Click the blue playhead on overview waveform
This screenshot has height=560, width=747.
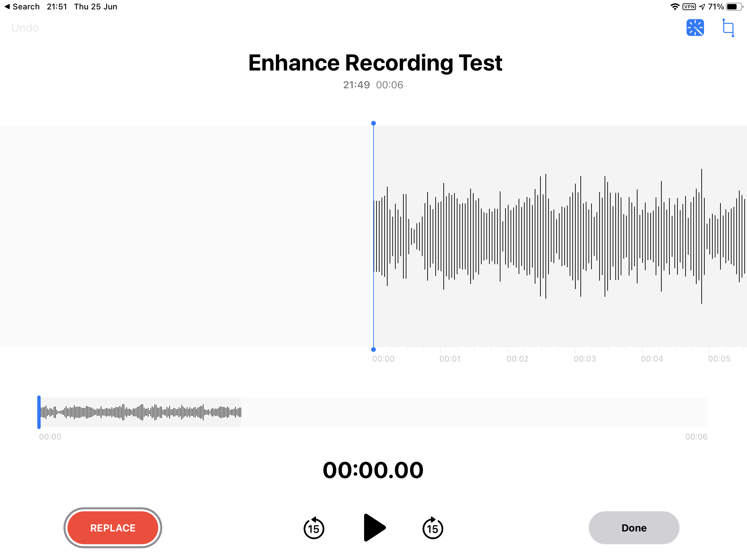(x=39, y=412)
